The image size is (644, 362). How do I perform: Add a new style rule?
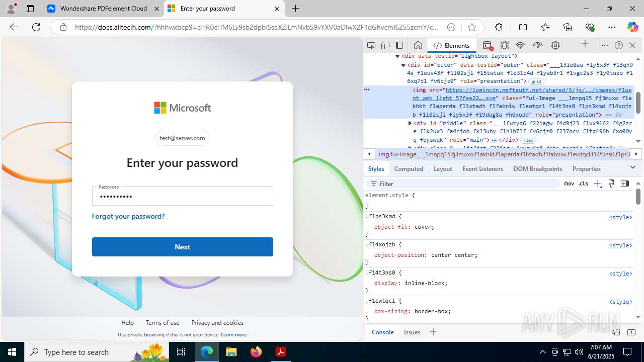[x=597, y=184]
